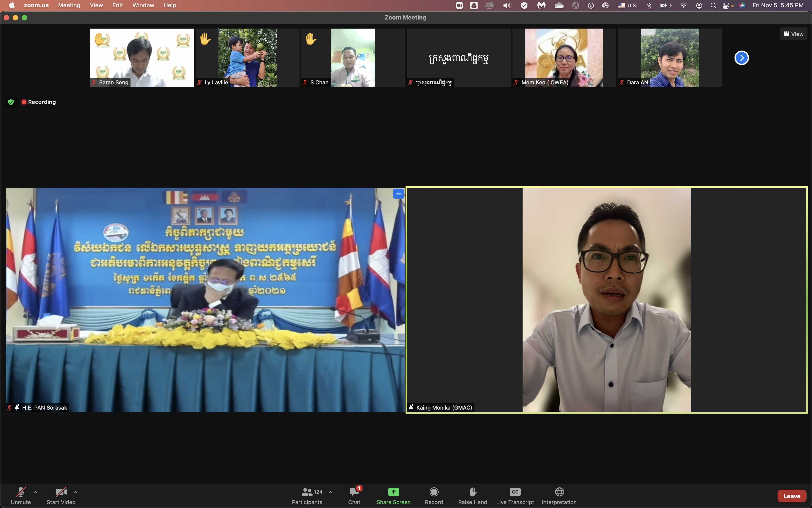Open the View layout button
Viewport: 812px width, 508px height.
coord(794,34)
